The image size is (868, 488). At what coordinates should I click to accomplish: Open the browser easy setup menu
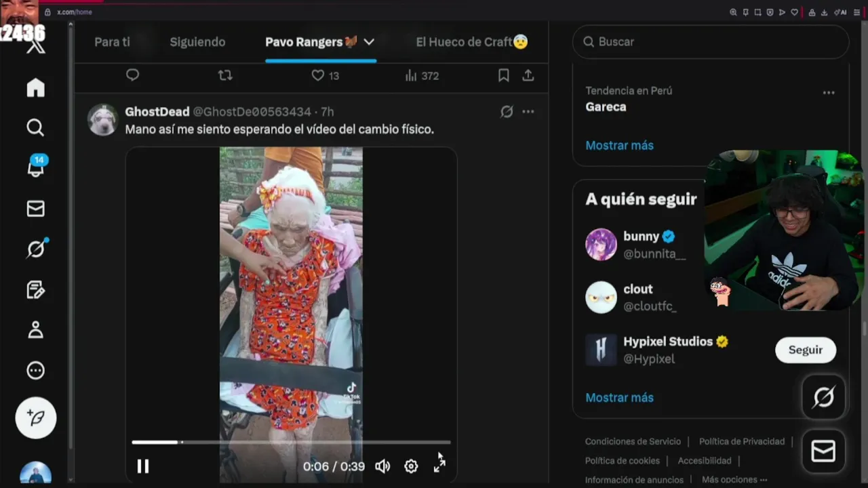point(856,12)
